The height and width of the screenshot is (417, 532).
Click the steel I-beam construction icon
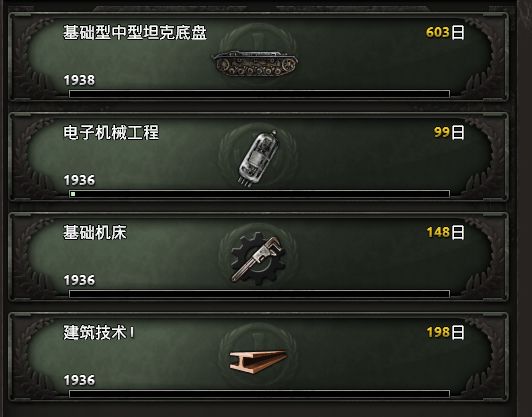click(258, 362)
